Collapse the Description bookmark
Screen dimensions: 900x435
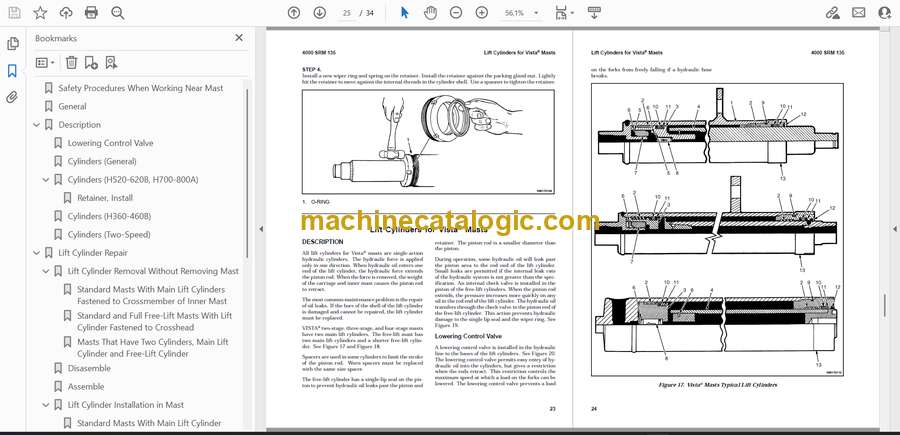tap(37, 125)
